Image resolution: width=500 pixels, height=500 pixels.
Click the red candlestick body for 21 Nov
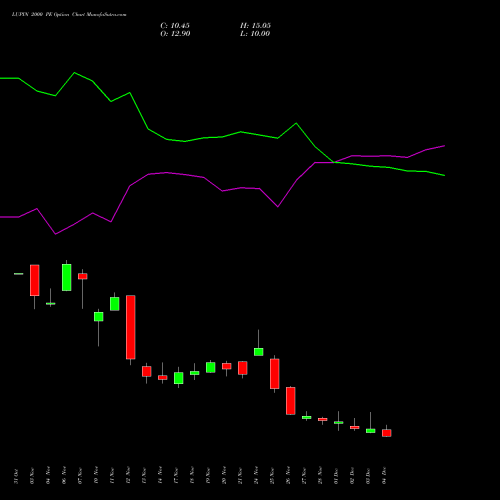(x=243, y=368)
